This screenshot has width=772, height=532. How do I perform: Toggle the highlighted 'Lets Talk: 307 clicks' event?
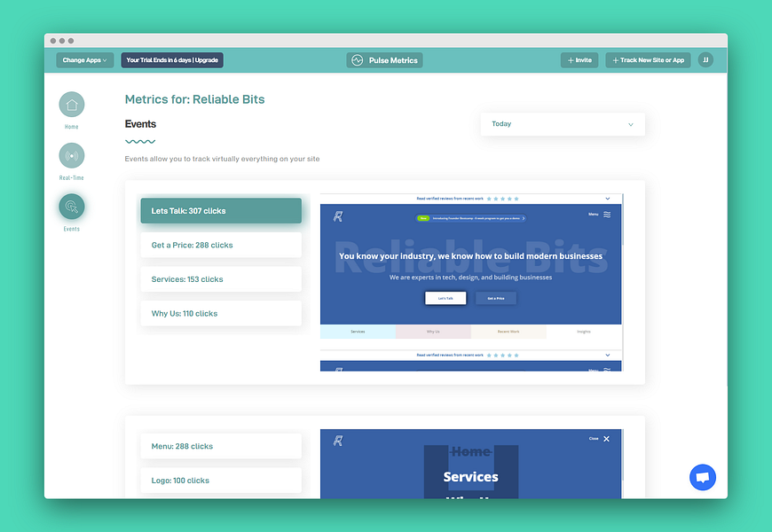point(220,210)
